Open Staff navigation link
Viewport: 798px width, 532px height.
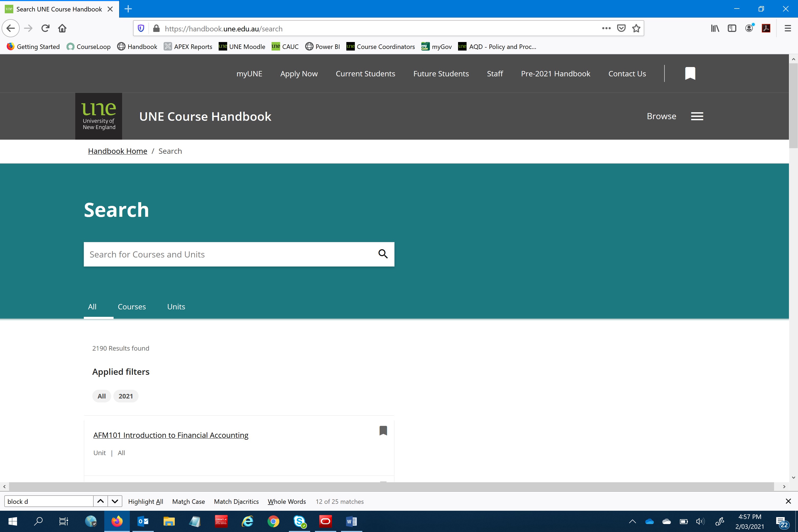(495, 74)
